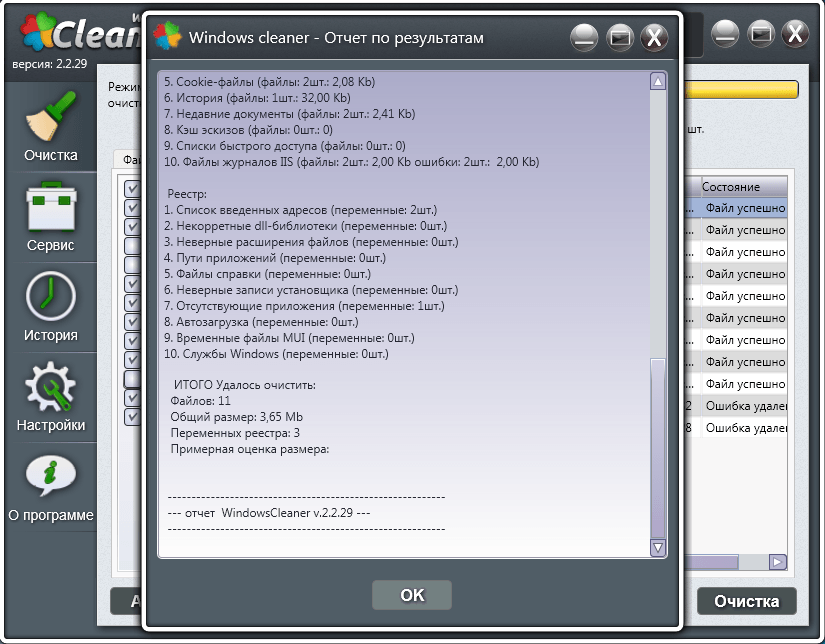This screenshot has width=825, height=644.
Task: Click the Cleaner logo in main window header
Action: click(79, 32)
